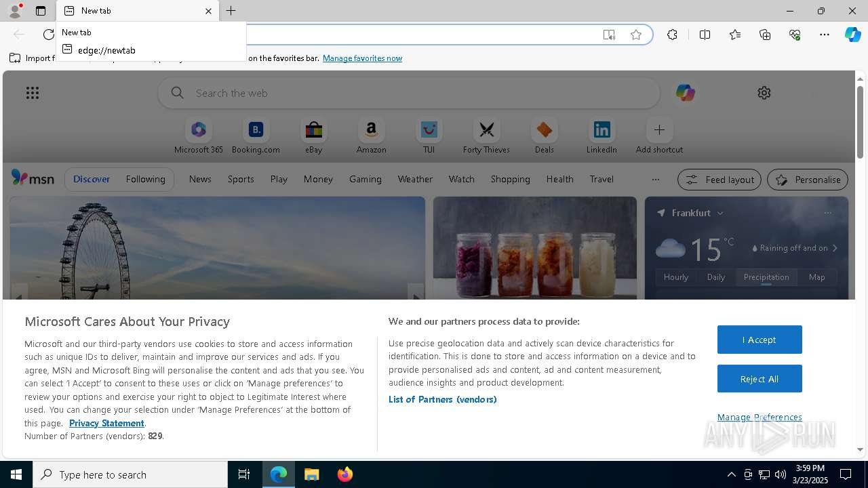Open Favorites list icon
This screenshot has height=488, width=868.
pyautogui.click(x=735, y=35)
